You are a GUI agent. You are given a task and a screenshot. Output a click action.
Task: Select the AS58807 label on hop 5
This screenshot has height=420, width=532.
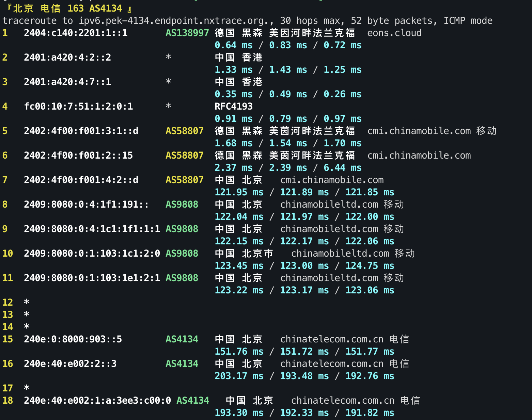[184, 131]
